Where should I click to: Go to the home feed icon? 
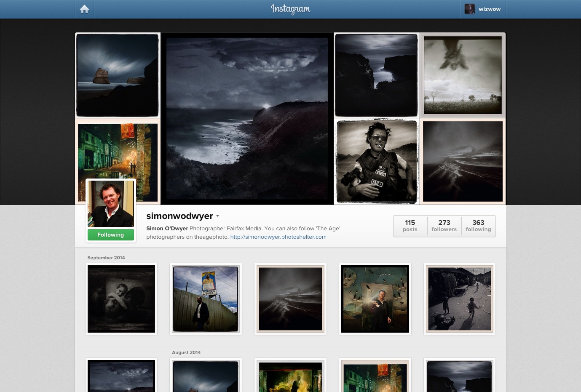coord(84,9)
